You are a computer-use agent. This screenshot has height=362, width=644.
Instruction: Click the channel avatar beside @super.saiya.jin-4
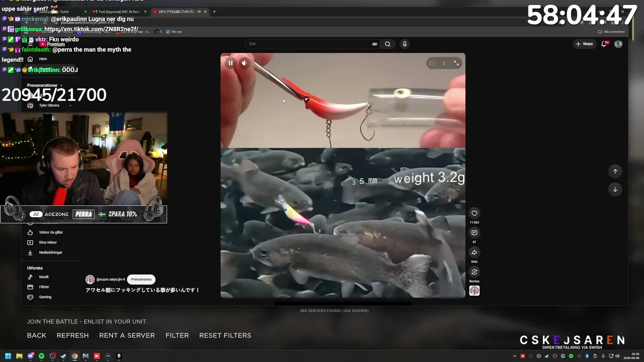click(x=90, y=280)
